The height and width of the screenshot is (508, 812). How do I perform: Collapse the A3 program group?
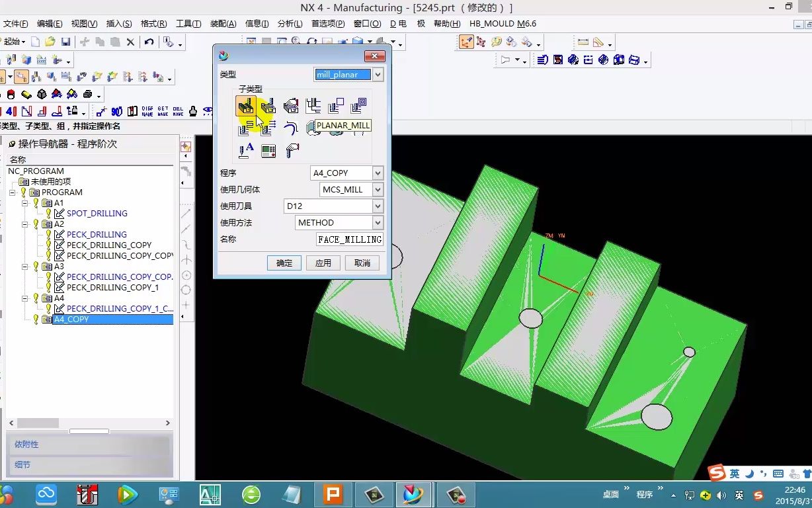pyautogui.click(x=24, y=267)
